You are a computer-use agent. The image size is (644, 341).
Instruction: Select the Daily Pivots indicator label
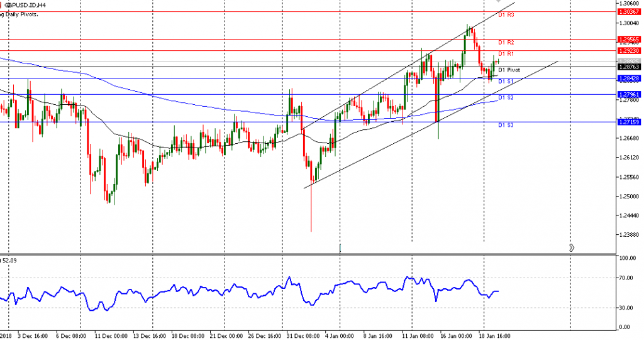pyautogui.click(x=19, y=14)
